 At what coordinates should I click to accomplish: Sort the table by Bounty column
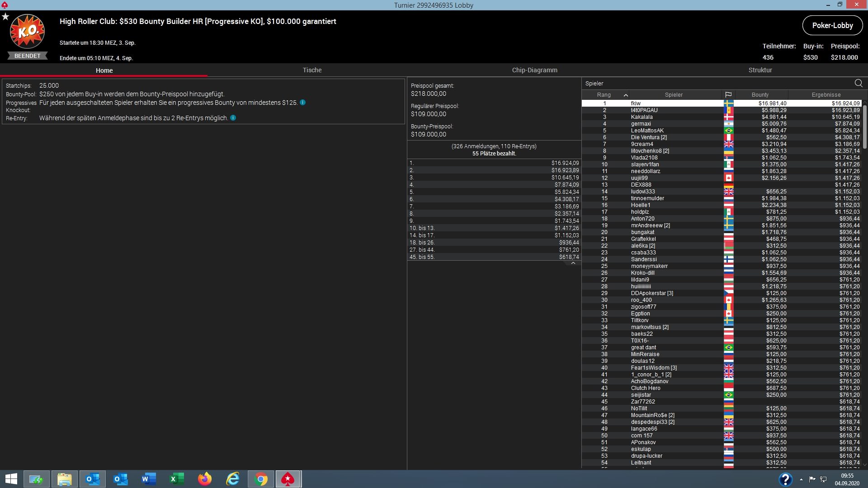pyautogui.click(x=760, y=95)
